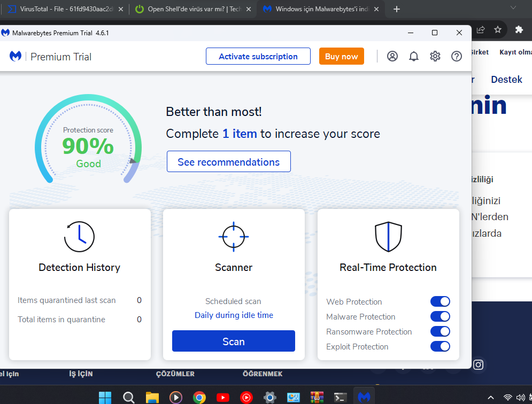The width and height of the screenshot is (532, 404).
Task: Click the 1 item link
Action: (240, 134)
